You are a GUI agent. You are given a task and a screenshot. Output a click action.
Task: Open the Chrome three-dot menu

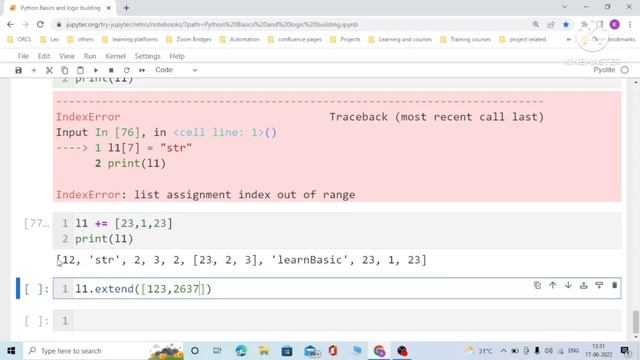click(x=630, y=24)
